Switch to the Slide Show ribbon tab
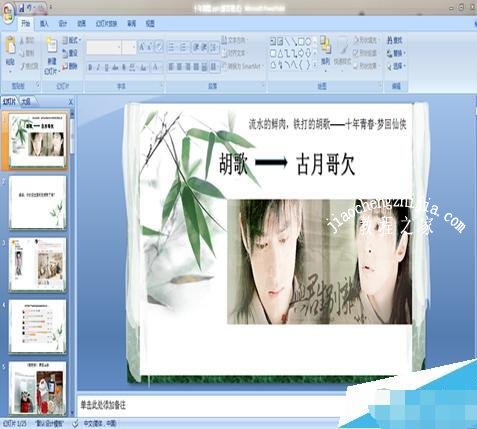The width and height of the screenshot is (477, 429). [107, 24]
